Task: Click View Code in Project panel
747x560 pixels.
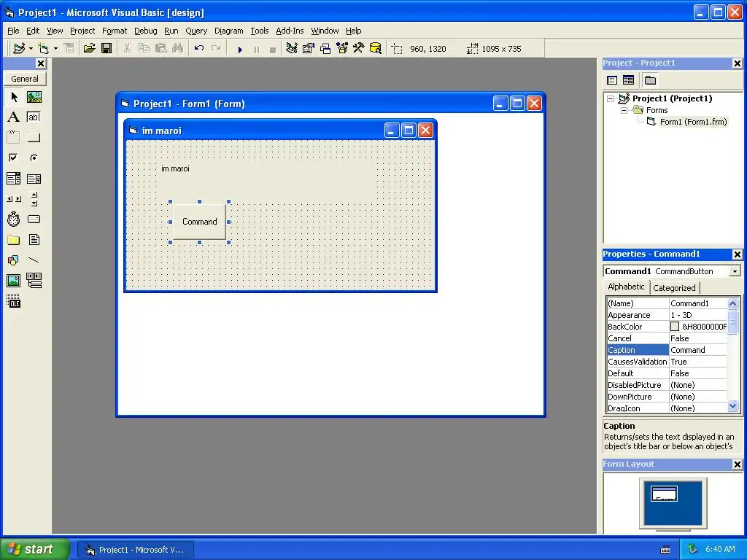Action: pyautogui.click(x=612, y=80)
